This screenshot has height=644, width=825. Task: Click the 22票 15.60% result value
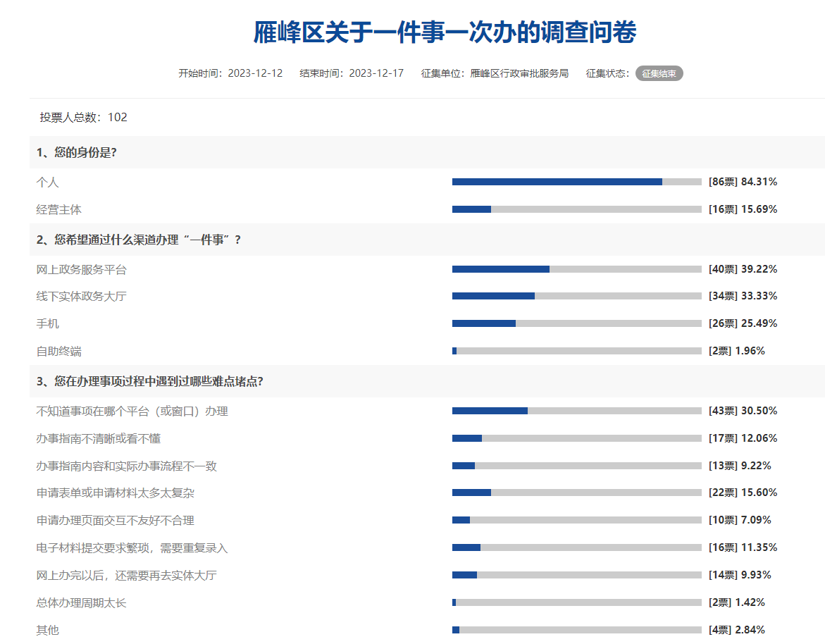click(x=743, y=493)
